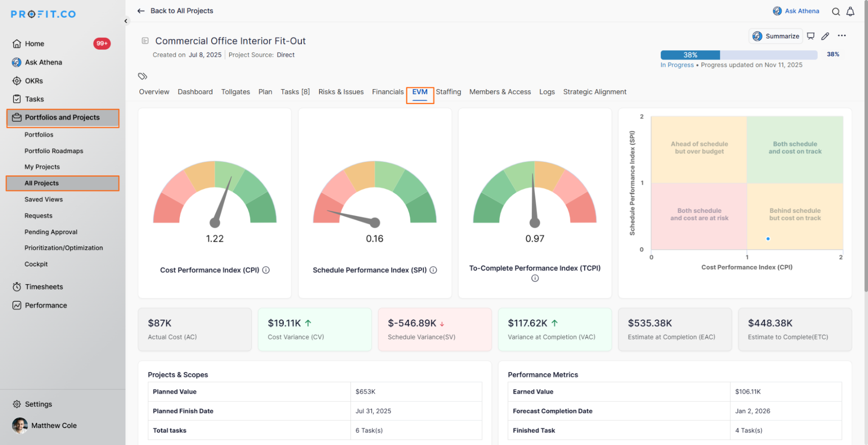This screenshot has height=445, width=868.
Task: Click the 38% progress bar
Action: point(738,55)
